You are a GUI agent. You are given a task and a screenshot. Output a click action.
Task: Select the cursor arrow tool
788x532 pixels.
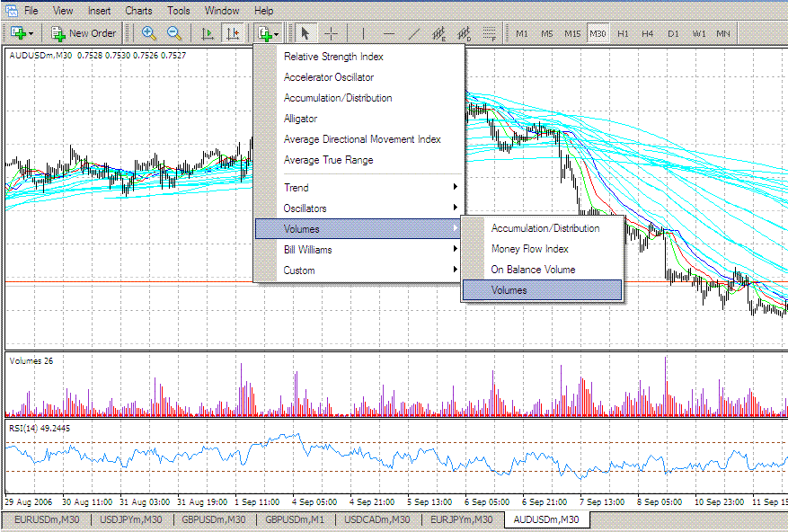305,33
